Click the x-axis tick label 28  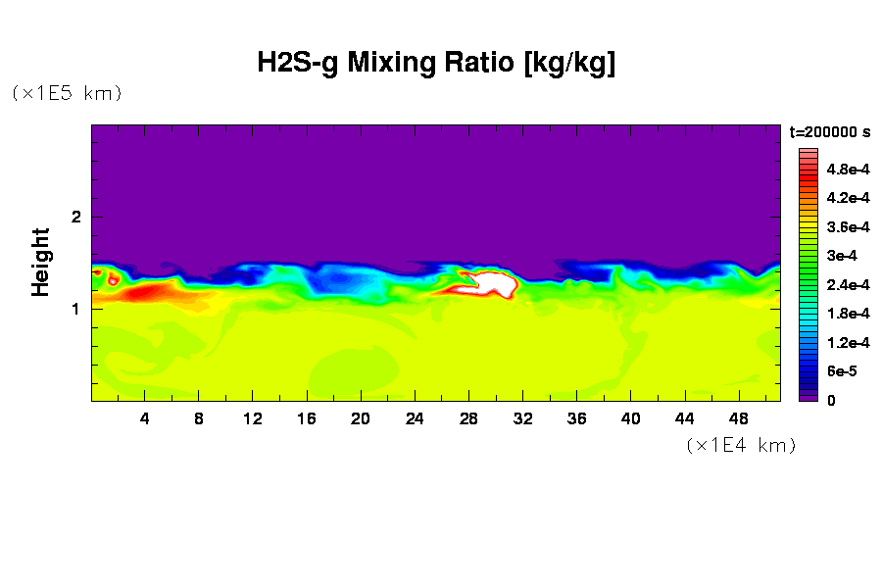[x=467, y=418]
